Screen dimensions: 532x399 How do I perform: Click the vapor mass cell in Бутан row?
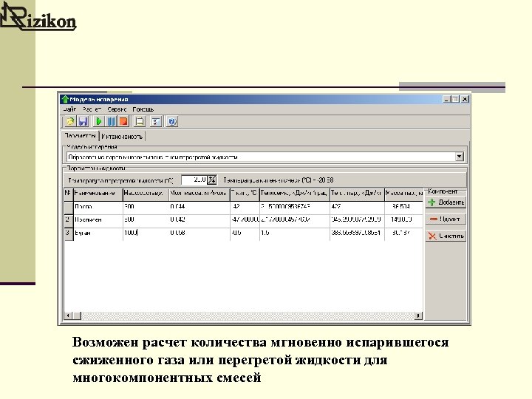403,234
